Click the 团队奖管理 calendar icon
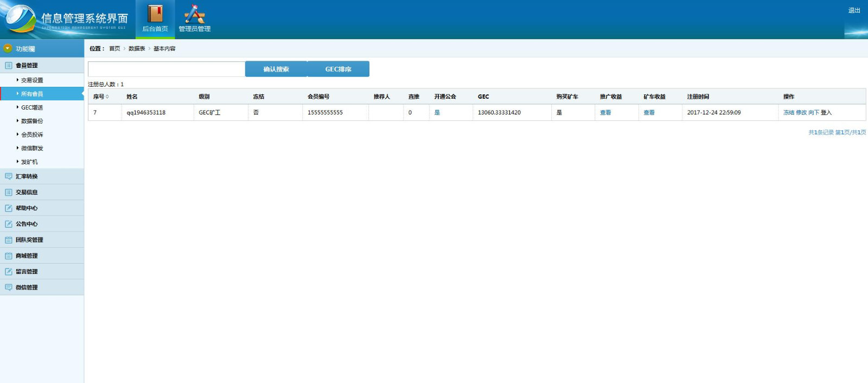868x383 pixels. [x=9, y=240]
